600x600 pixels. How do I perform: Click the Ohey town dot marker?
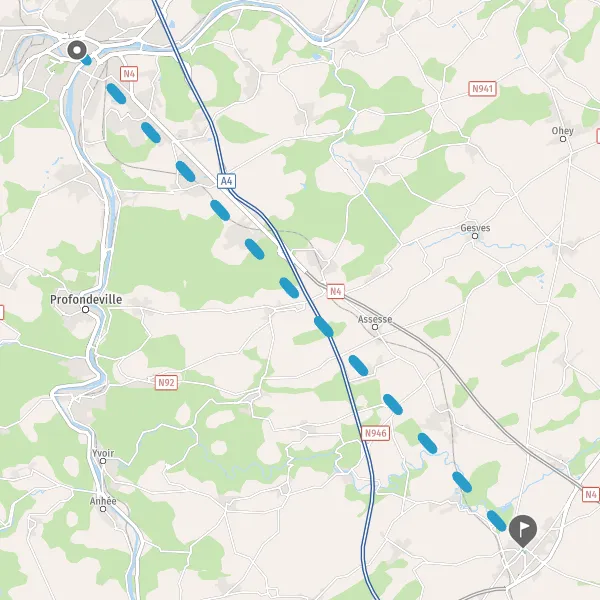(x=563, y=139)
